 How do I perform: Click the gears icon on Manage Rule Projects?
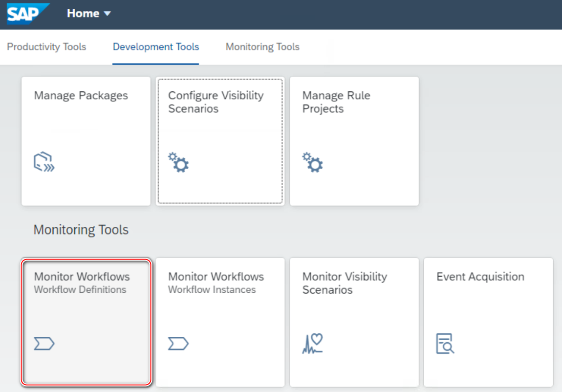pos(313,162)
